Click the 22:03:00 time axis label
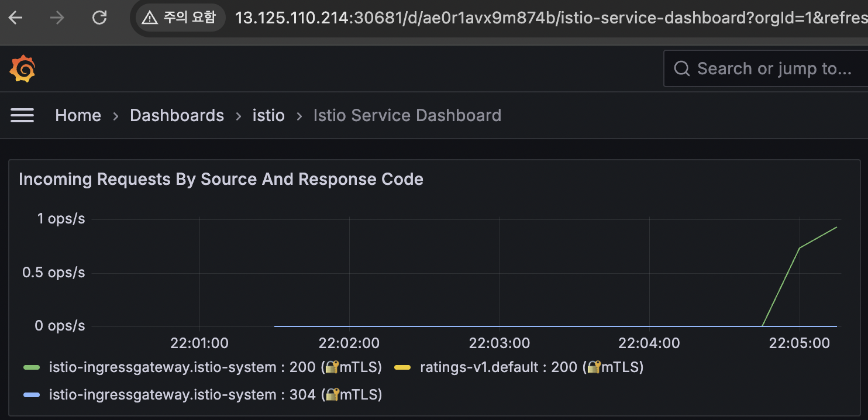The width and height of the screenshot is (868, 420). (x=500, y=343)
